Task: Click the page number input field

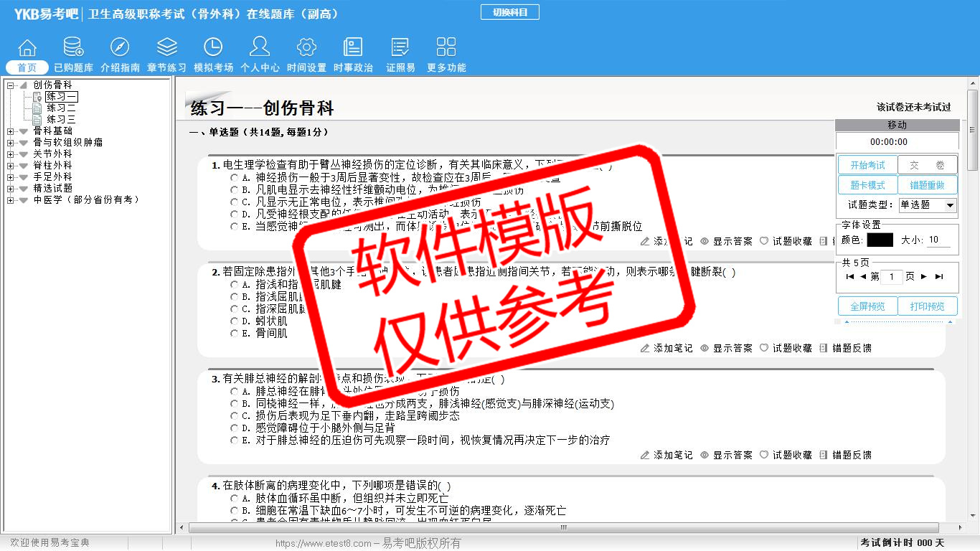Action: [892, 277]
